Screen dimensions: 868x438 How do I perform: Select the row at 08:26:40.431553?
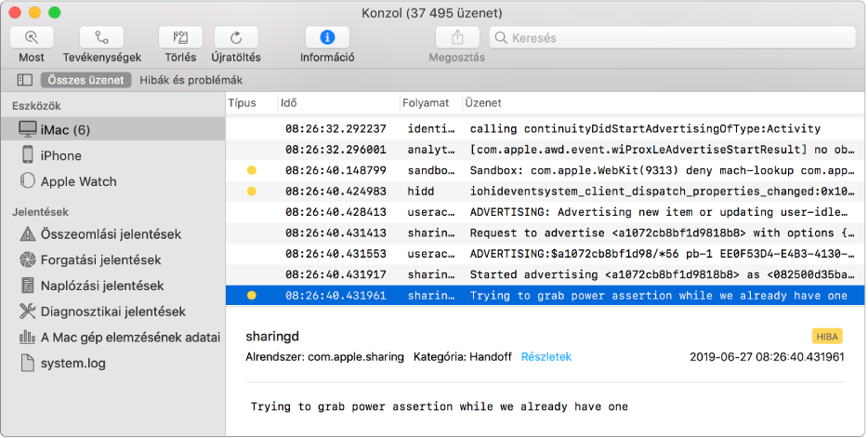[546, 254]
